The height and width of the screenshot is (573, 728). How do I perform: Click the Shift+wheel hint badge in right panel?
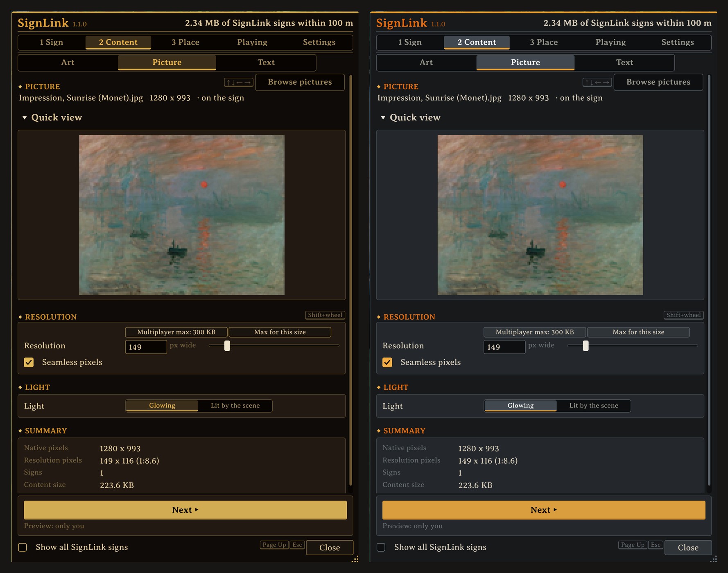tap(684, 315)
